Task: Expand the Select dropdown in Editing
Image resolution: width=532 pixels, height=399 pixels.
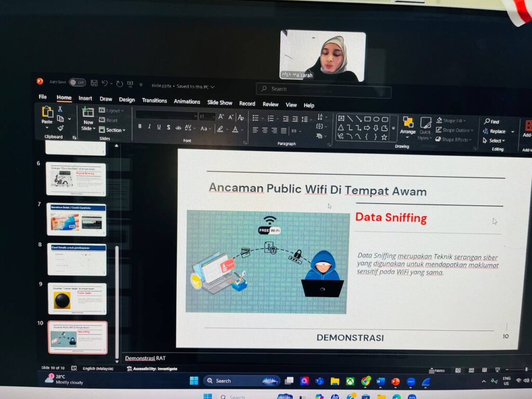Action: (x=494, y=141)
